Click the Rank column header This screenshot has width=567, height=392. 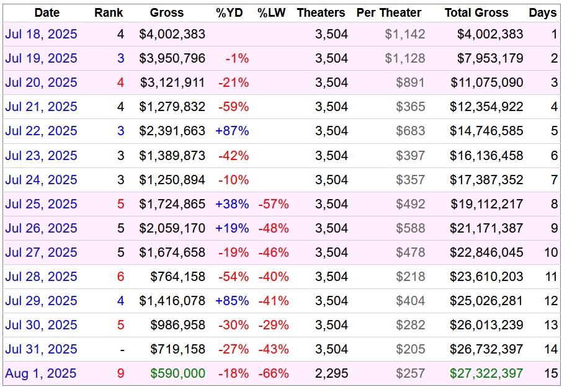tap(109, 13)
